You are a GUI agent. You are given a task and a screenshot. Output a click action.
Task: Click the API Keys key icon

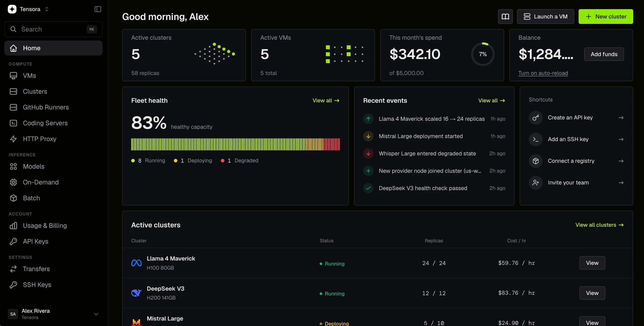point(13,241)
